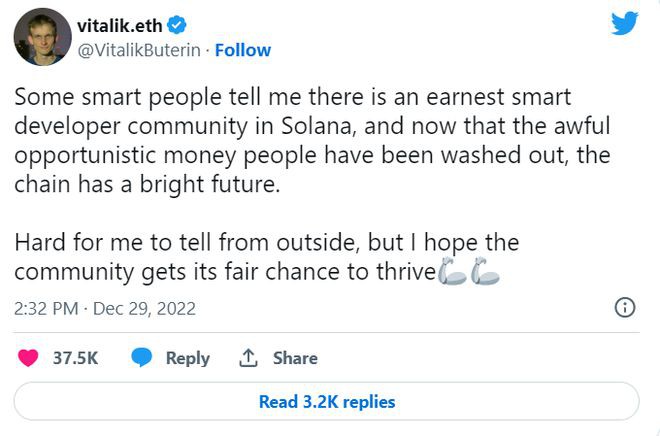Click the Share text label
This screenshot has width=660, height=436.
tap(295, 358)
